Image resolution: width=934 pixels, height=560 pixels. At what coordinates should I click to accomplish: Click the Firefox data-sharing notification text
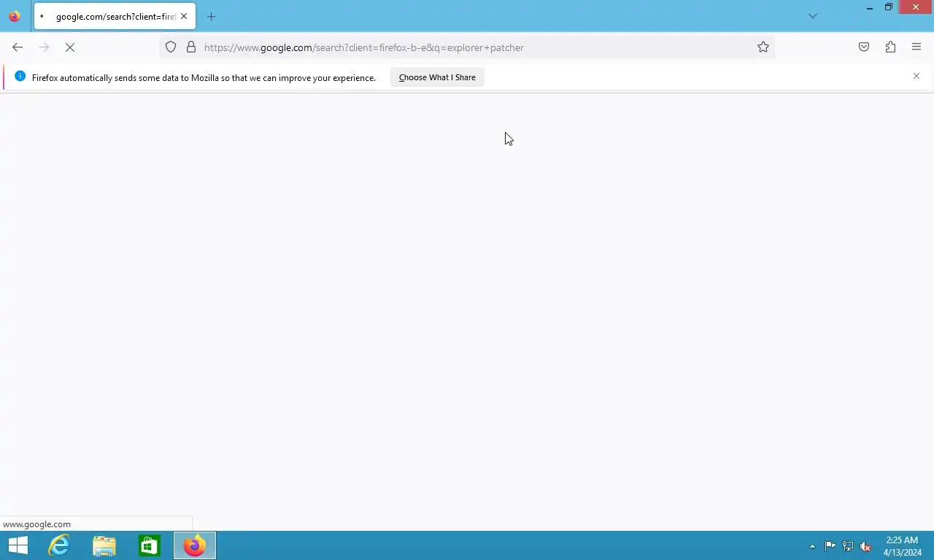204,77
